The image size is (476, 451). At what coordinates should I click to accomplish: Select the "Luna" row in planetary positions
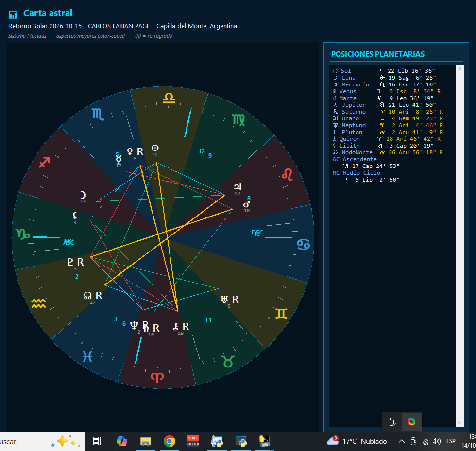[x=384, y=78]
